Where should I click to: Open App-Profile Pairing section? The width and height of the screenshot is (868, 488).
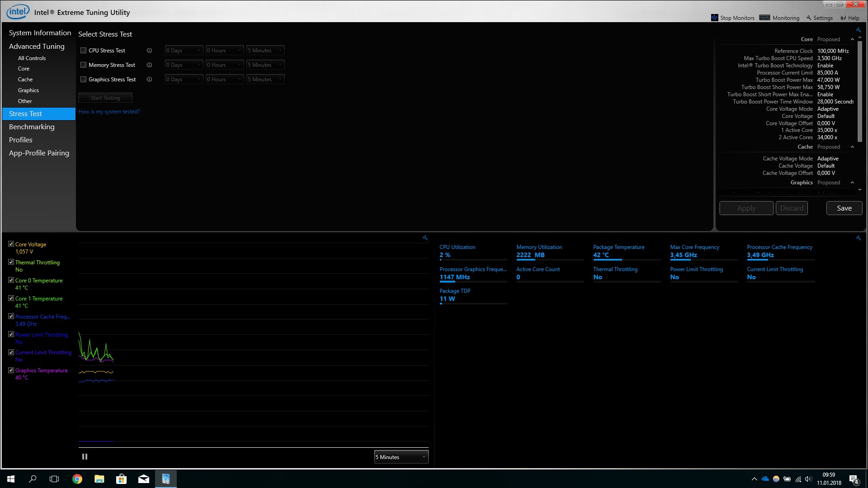[x=39, y=153]
